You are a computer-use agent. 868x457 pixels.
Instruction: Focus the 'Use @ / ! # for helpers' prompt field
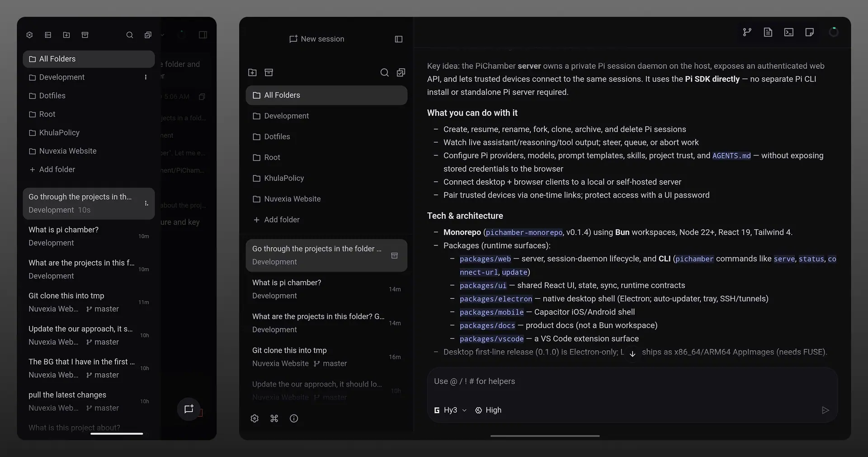point(632,382)
